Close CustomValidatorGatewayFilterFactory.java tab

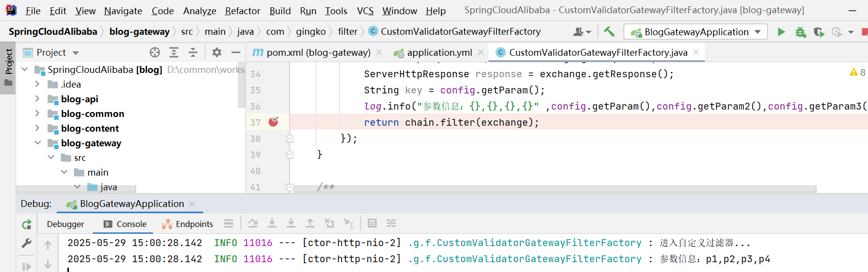click(x=696, y=52)
